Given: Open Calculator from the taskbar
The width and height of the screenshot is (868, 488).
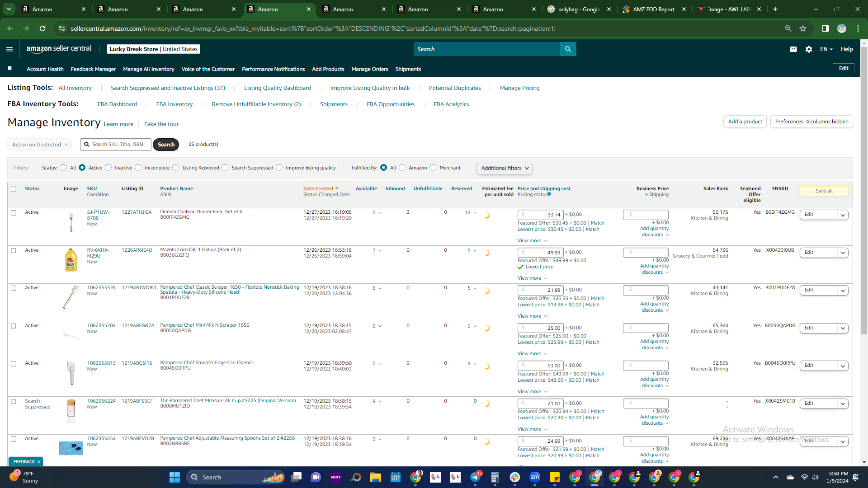Looking at the screenshot, I should click(x=495, y=477).
